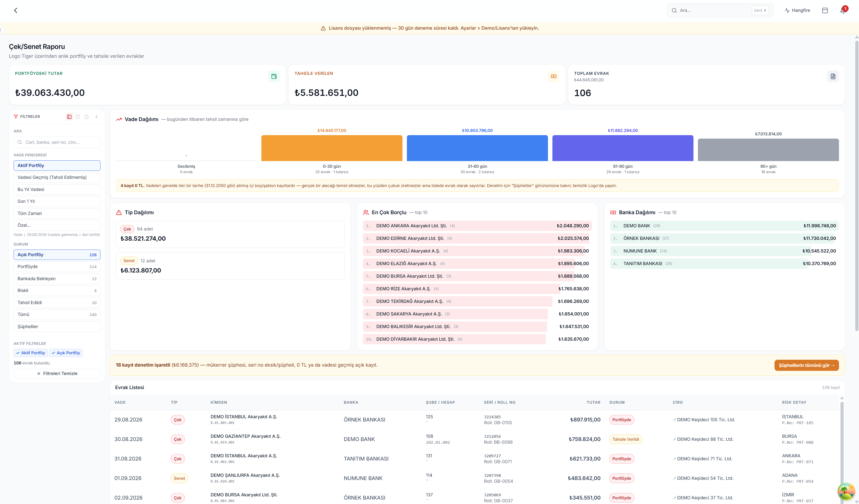Switch filters to right-panel layout icon

[86, 117]
